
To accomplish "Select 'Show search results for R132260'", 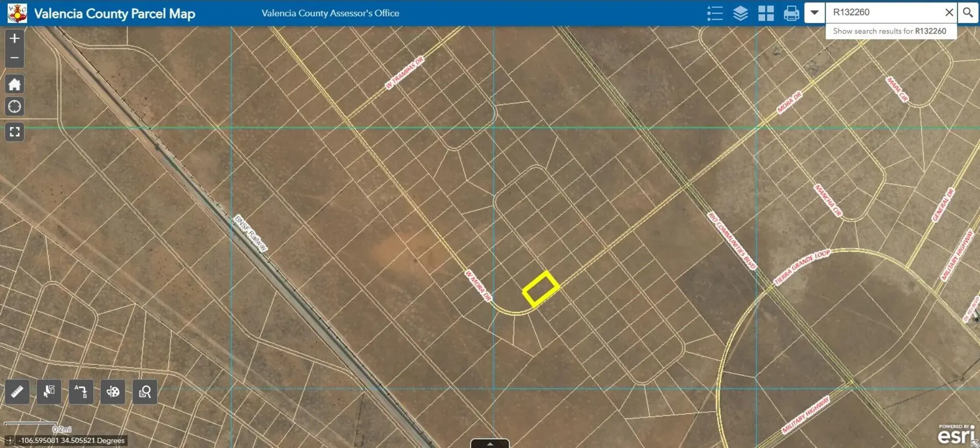I will point(889,31).
